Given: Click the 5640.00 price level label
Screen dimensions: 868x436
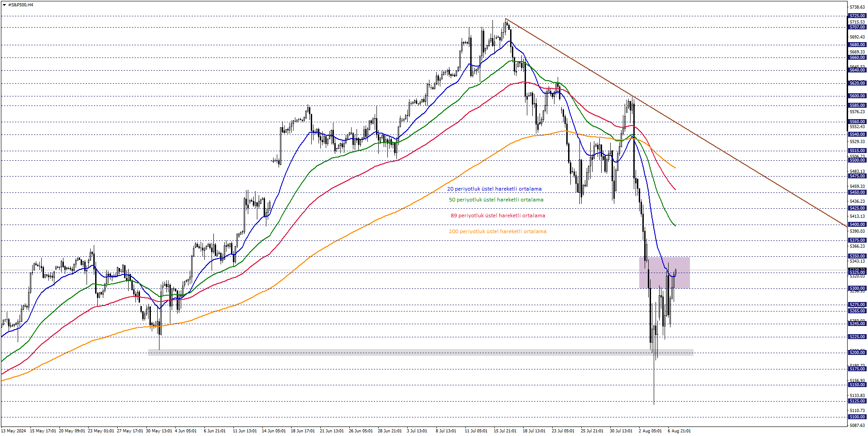Looking at the screenshot, I should pos(857,70).
